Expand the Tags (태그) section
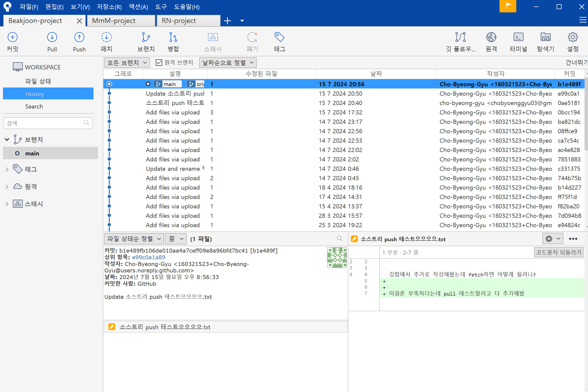The image size is (588, 392). pos(7,170)
